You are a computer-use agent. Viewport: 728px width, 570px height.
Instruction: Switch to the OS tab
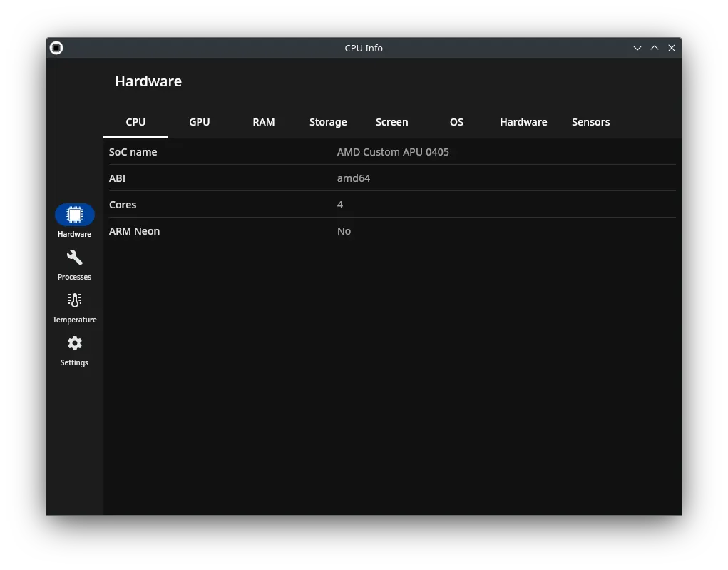coord(456,122)
